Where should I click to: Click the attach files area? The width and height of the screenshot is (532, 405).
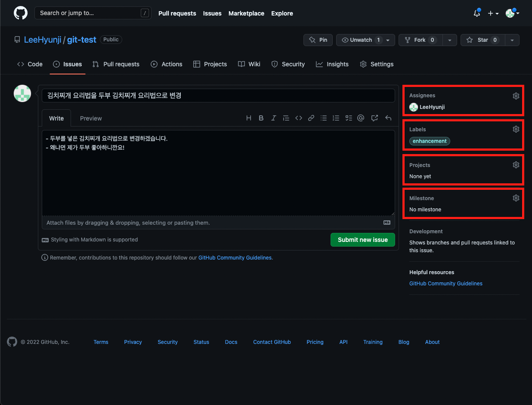pyautogui.click(x=218, y=223)
